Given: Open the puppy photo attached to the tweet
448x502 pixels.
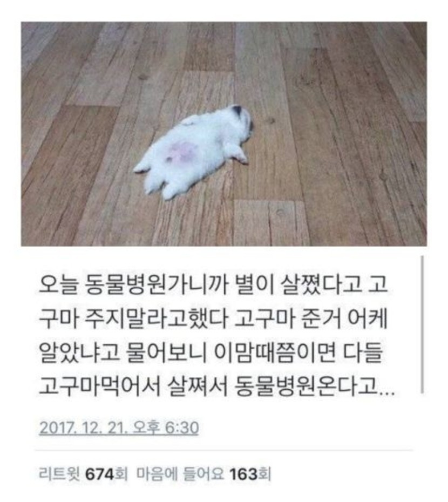Looking at the screenshot, I should (224, 134).
